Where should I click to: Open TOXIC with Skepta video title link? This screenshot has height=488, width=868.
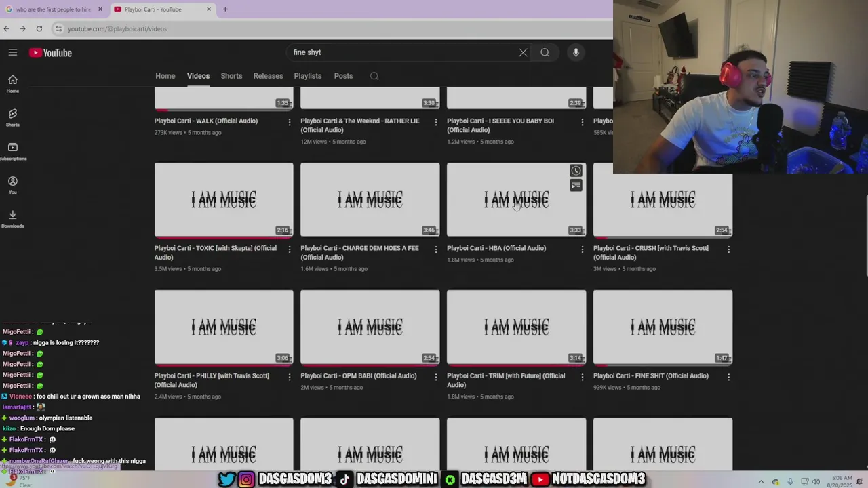[216, 253]
